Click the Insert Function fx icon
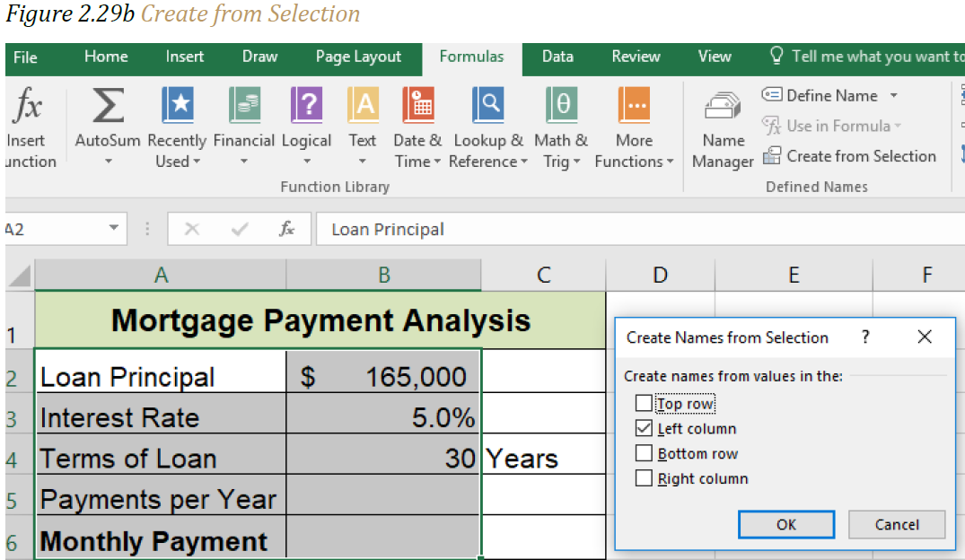 tap(28, 105)
